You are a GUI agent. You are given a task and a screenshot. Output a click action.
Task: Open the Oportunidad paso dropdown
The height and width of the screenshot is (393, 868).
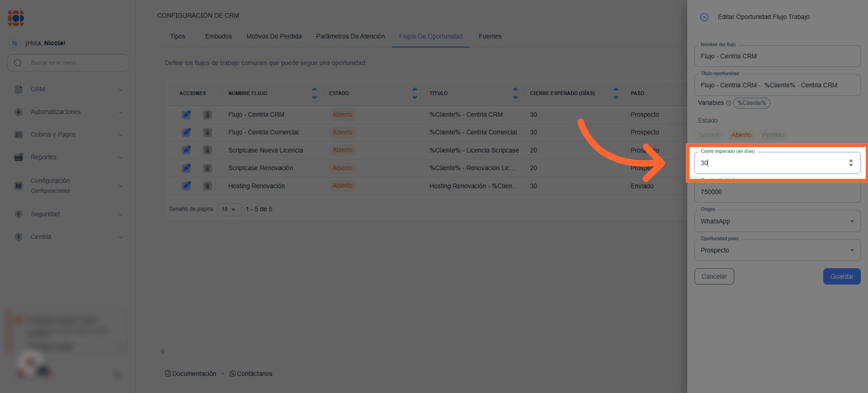click(x=777, y=250)
